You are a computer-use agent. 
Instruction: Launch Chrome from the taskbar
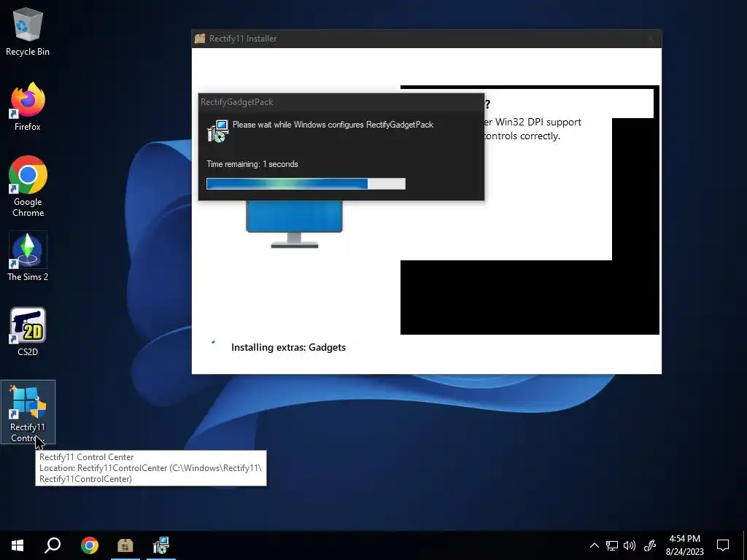click(x=90, y=545)
